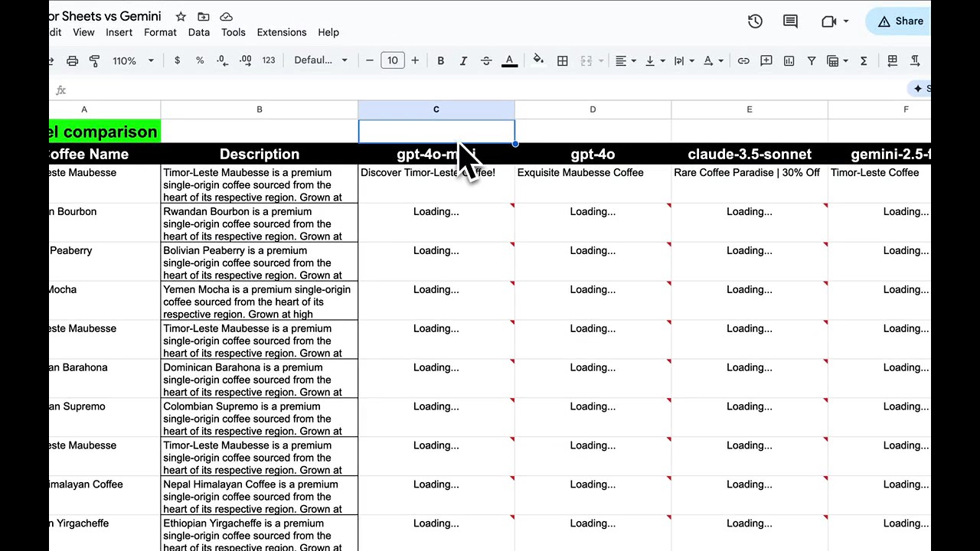Select the Yemen Mocha description cell

(259, 301)
